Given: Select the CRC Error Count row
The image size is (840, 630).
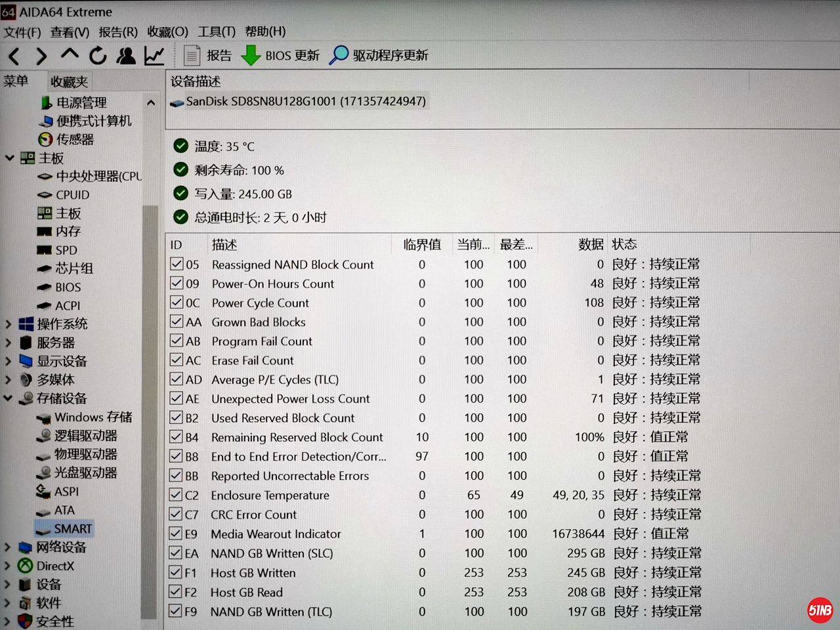Looking at the screenshot, I should click(x=435, y=514).
